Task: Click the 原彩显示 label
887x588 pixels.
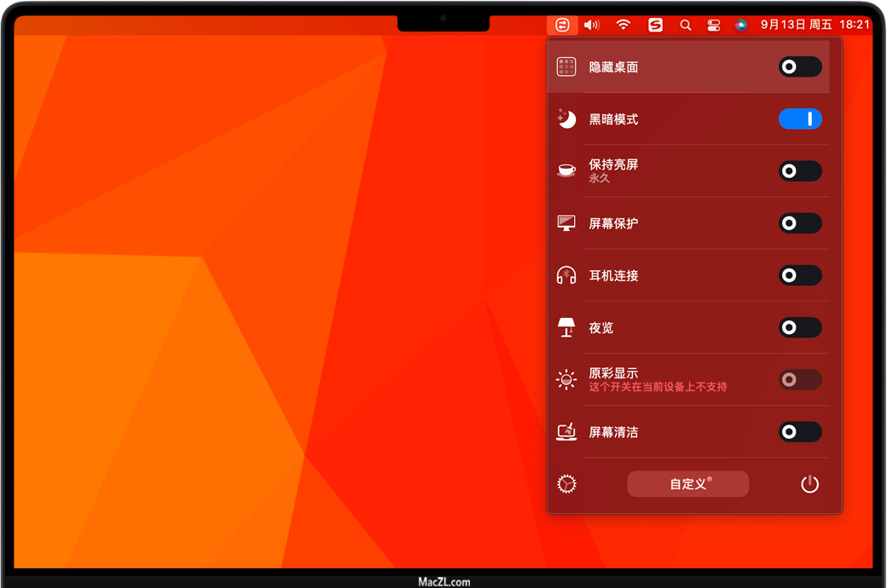Action: 613,373
